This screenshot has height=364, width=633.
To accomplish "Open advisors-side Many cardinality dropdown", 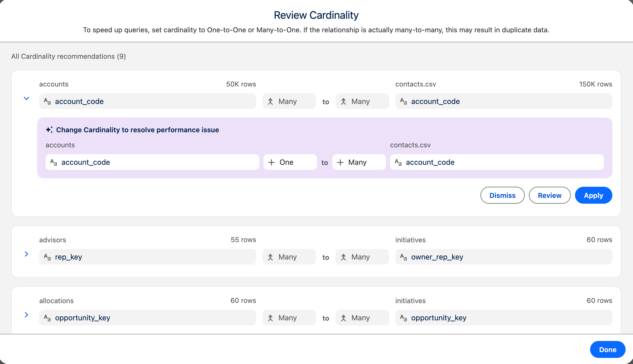I will [x=289, y=257].
